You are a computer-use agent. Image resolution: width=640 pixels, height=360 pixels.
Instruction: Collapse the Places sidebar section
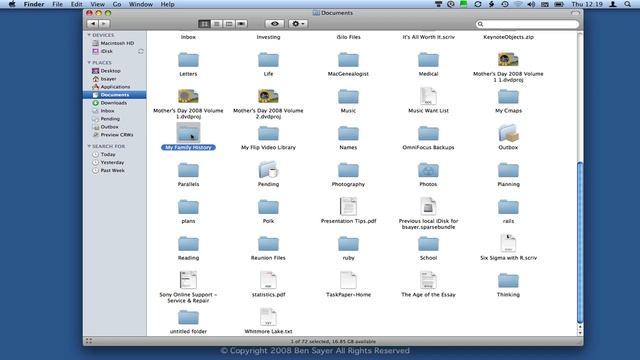[x=89, y=62]
